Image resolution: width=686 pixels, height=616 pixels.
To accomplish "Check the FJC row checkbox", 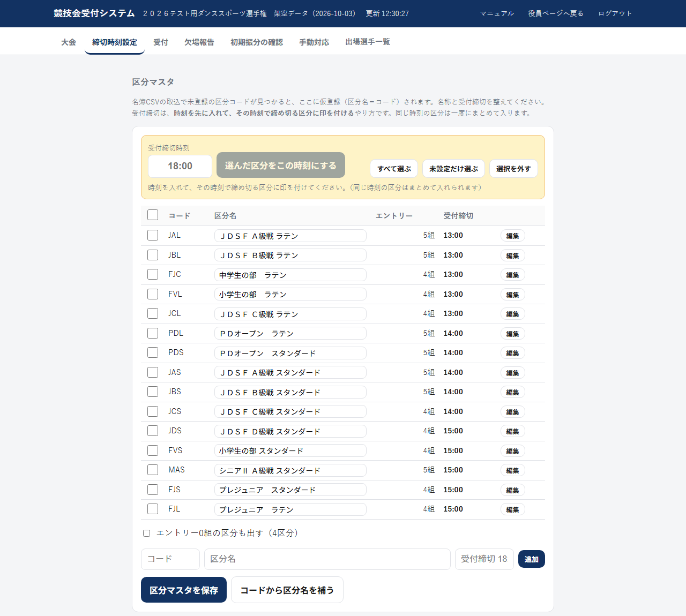I will tap(153, 274).
